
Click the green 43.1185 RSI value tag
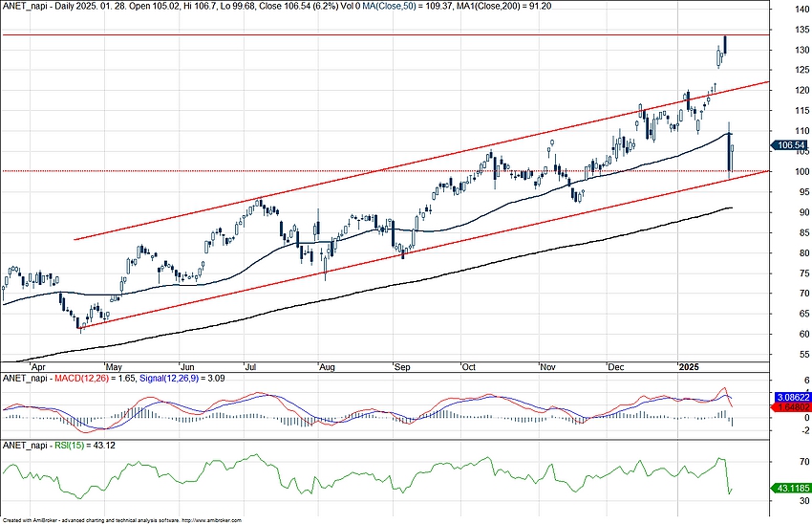pos(790,489)
